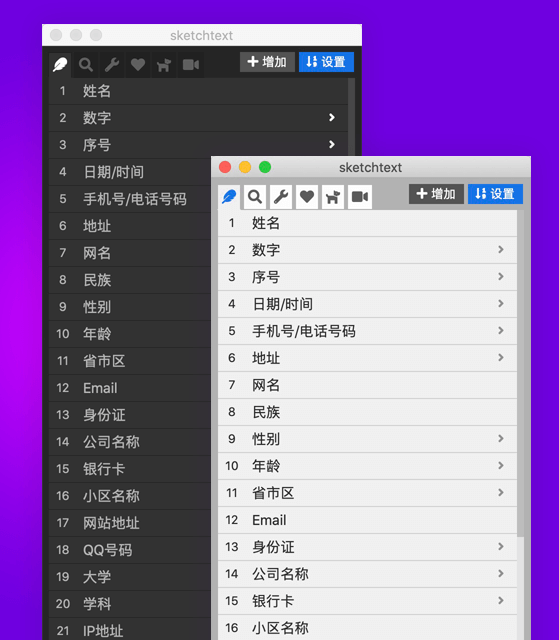The image size is (559, 640).
Task: Open the video camera tab in the light window
Action: click(x=360, y=197)
